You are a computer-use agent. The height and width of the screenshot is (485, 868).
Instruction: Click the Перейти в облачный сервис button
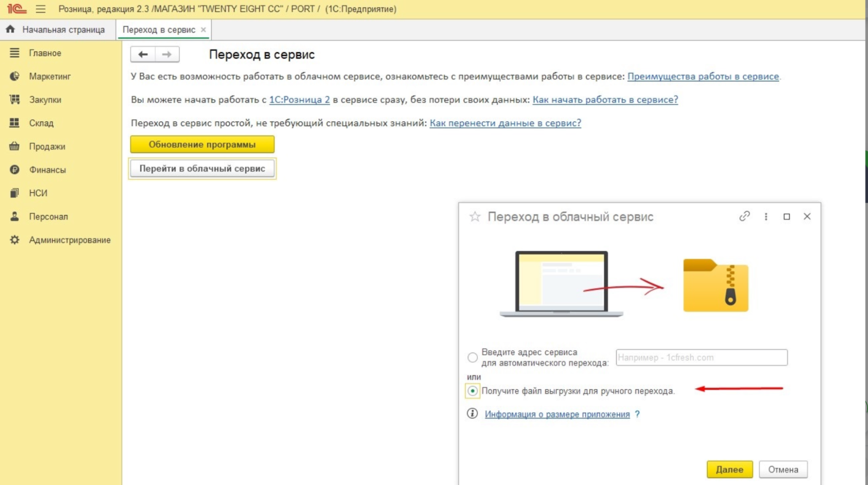coord(201,168)
